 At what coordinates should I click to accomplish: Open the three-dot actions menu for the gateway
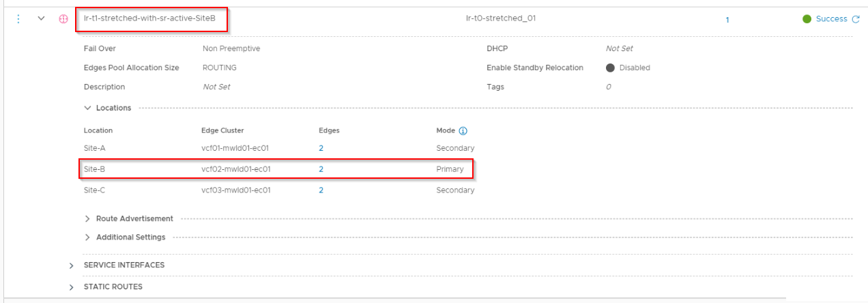click(18, 19)
